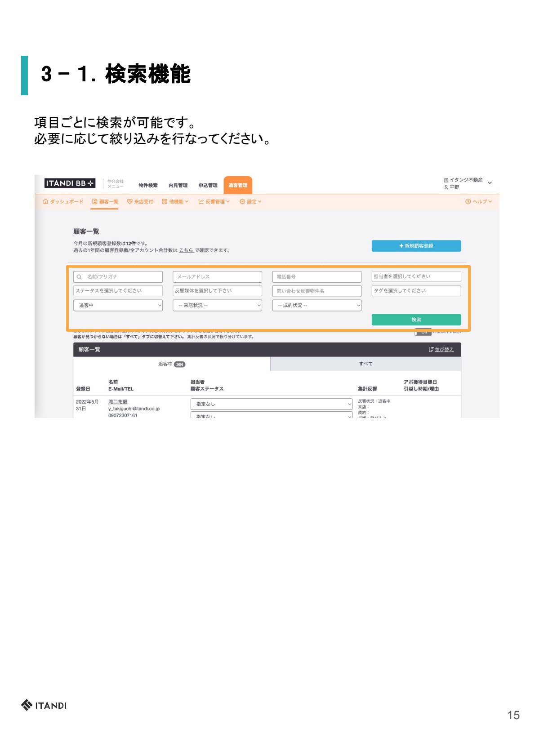Click the ヘルプ question mark icon

468,201
